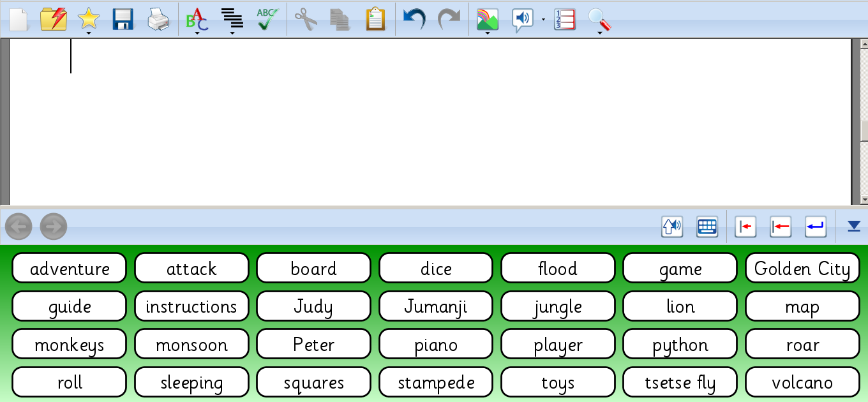
Task: Print the document using the printer icon
Action: 158,19
